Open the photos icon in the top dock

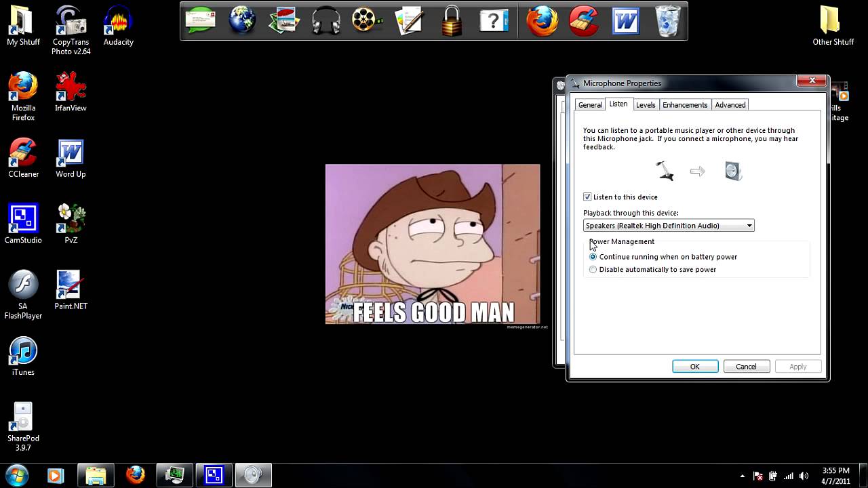pyautogui.click(x=284, y=20)
